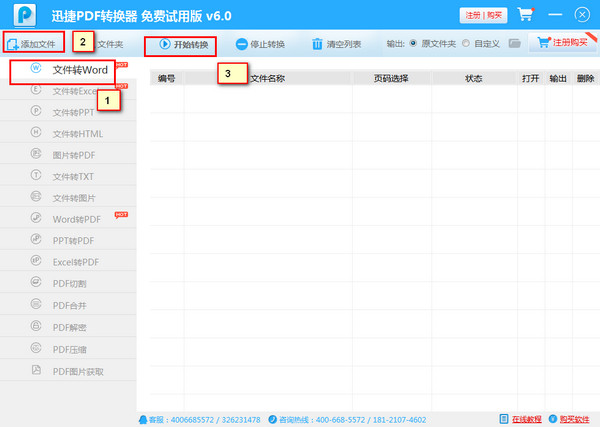The width and height of the screenshot is (600, 427).
Task: Click the 文件名称 column header
Action: [268, 78]
